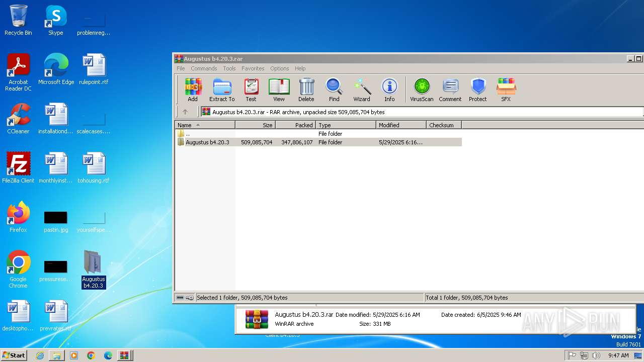
Task: Sort by the Type column header
Action: pyautogui.click(x=346, y=125)
